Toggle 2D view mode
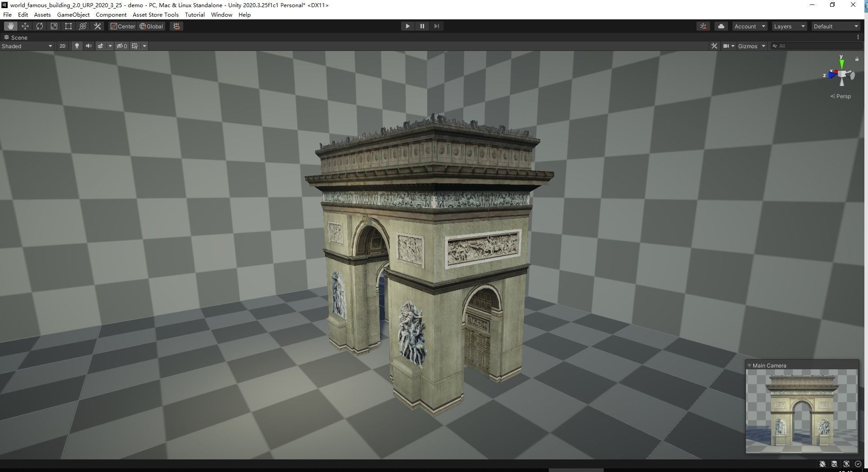868x472 pixels. coord(63,46)
